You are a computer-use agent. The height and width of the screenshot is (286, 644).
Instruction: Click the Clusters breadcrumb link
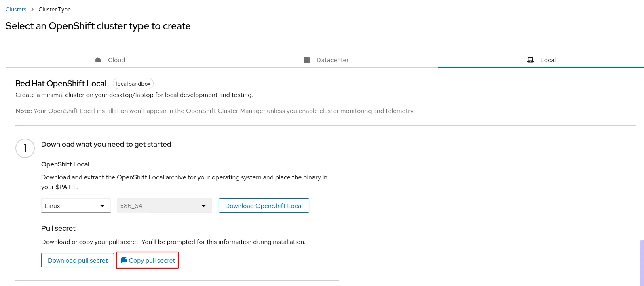coord(16,9)
